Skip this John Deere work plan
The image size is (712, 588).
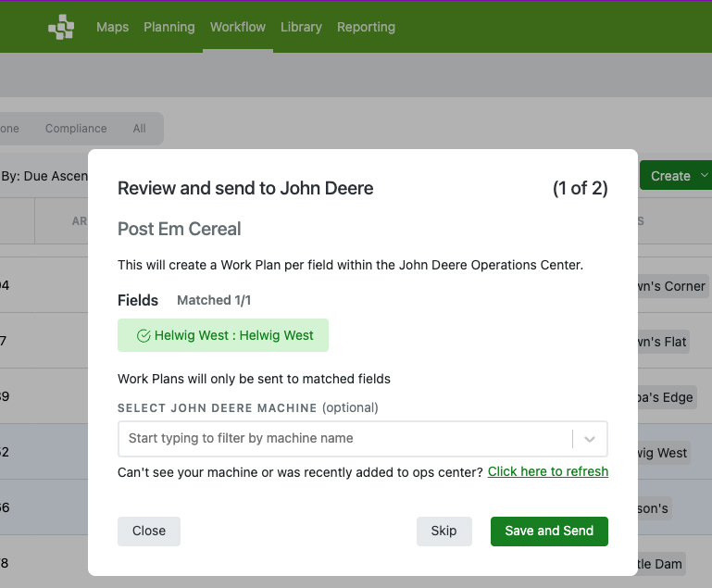443,531
